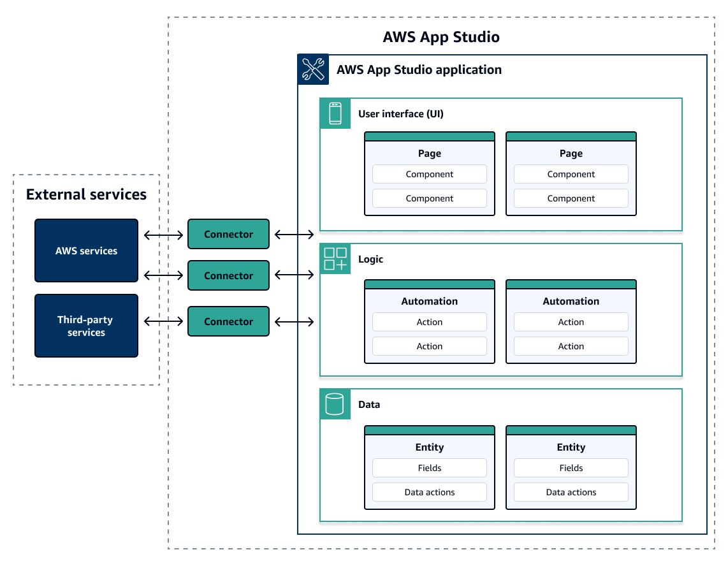Click the first Component under left Page
Image resolution: width=728 pixels, height=566 pixels.
point(429,174)
